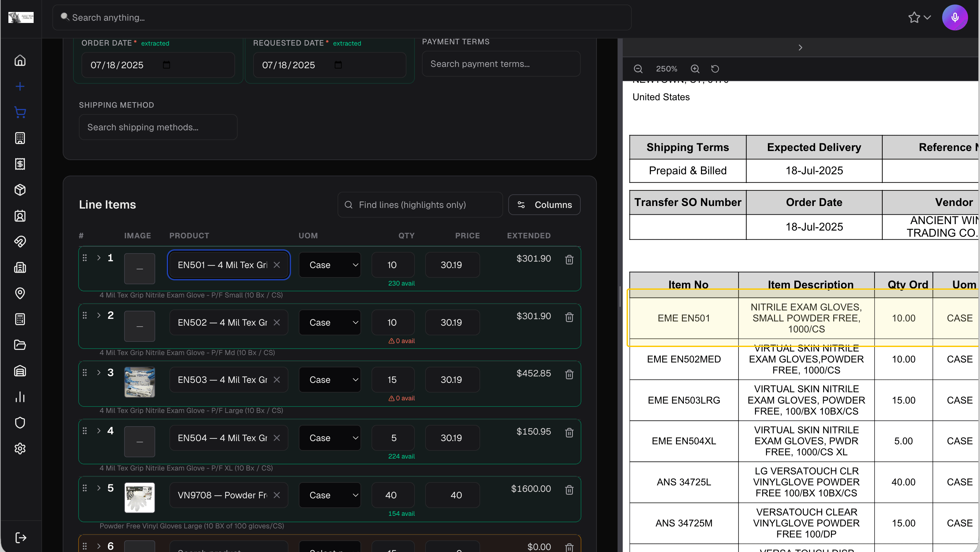Screen dimensions: 980x552
Task: Click the Search payment terms field
Action: (x=501, y=64)
